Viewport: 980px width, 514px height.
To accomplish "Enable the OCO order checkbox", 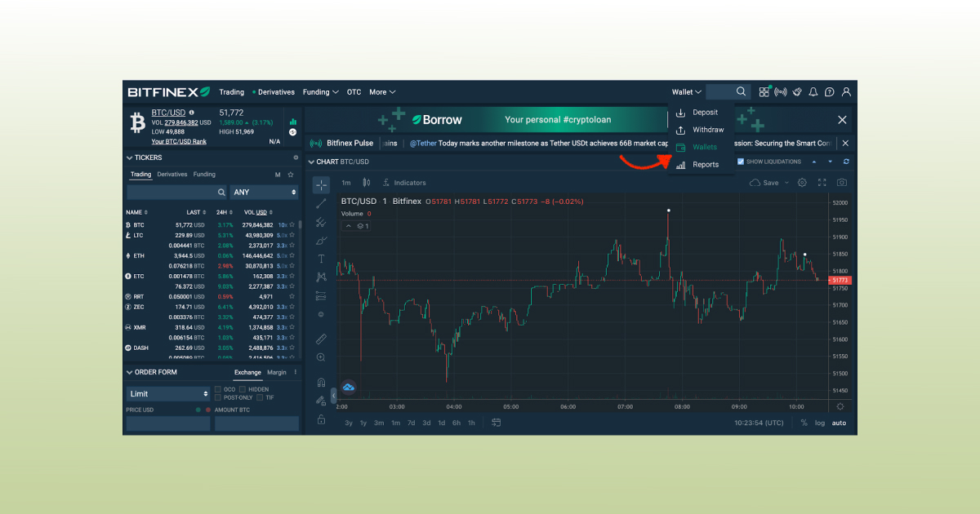I will tap(218, 389).
